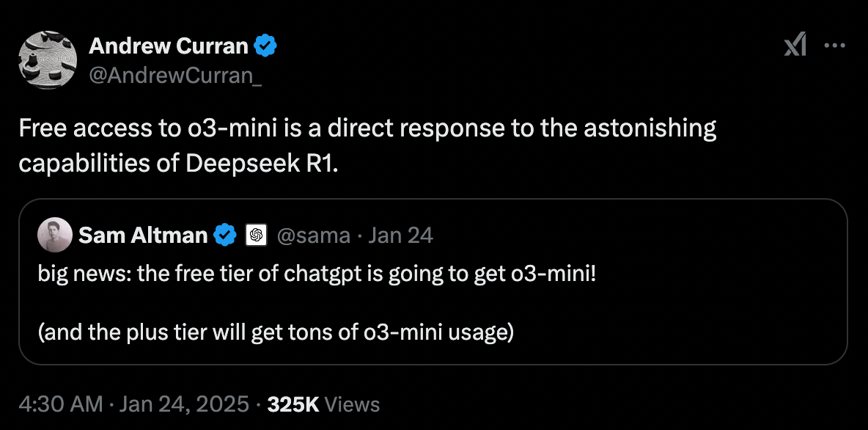The height and width of the screenshot is (430, 868).
Task: Click Sam Altman's small profile avatar
Action: click(x=55, y=235)
